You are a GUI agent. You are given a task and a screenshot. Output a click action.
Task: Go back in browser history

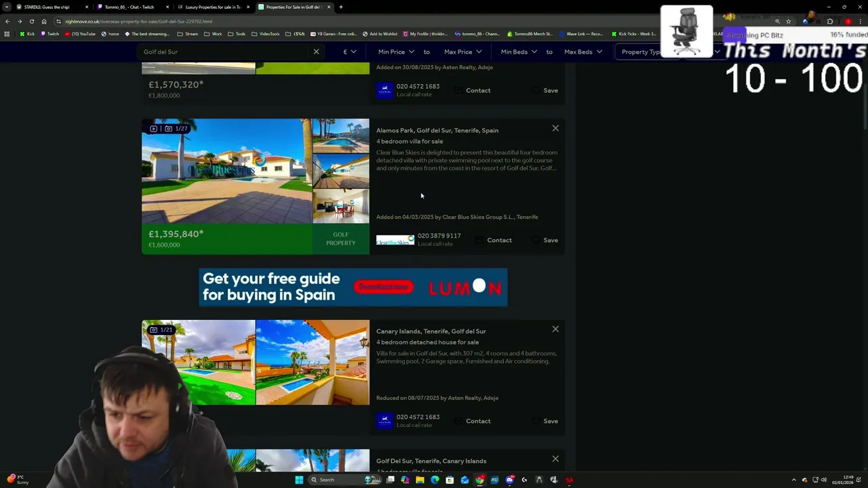[7, 21]
